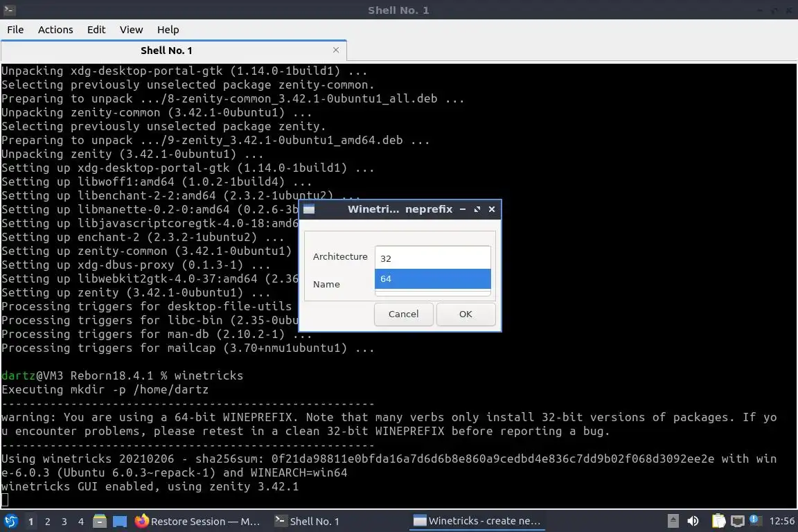Open the clipboard manager tray icon

point(718,521)
